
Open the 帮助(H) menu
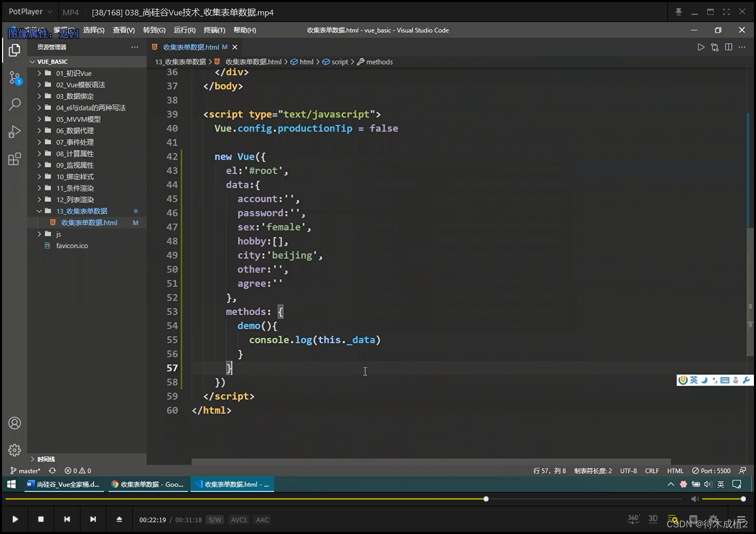[x=245, y=30]
